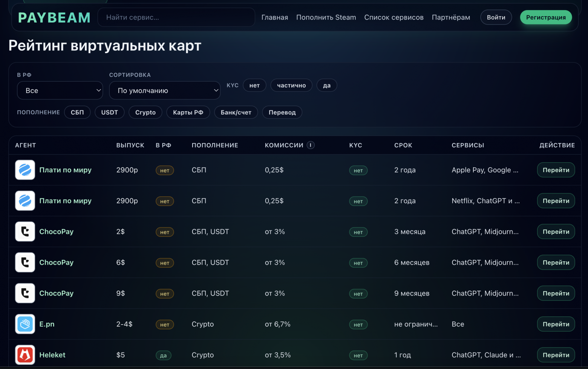The image size is (588, 369).
Task: Click the Плати по миру logo in the second row
Action: (25, 201)
